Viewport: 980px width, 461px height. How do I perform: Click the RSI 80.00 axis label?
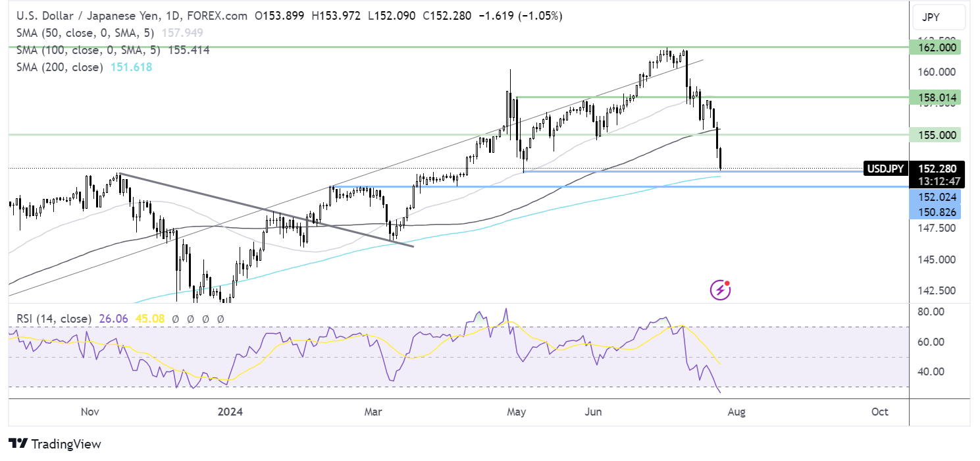(x=933, y=312)
